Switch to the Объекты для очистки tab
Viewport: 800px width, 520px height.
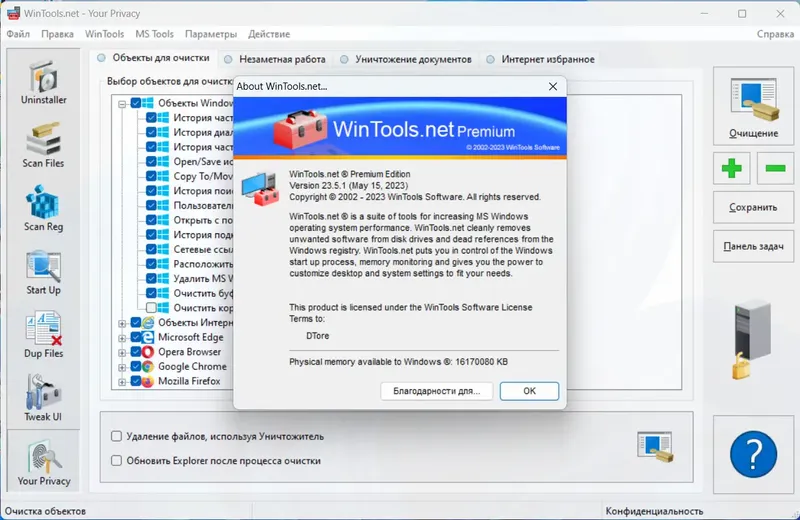tap(154, 58)
